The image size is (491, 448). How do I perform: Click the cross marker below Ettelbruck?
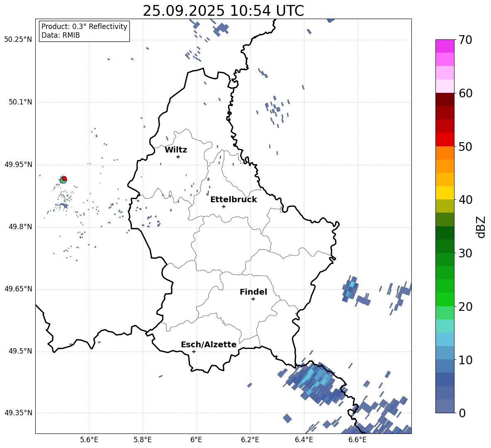point(224,206)
